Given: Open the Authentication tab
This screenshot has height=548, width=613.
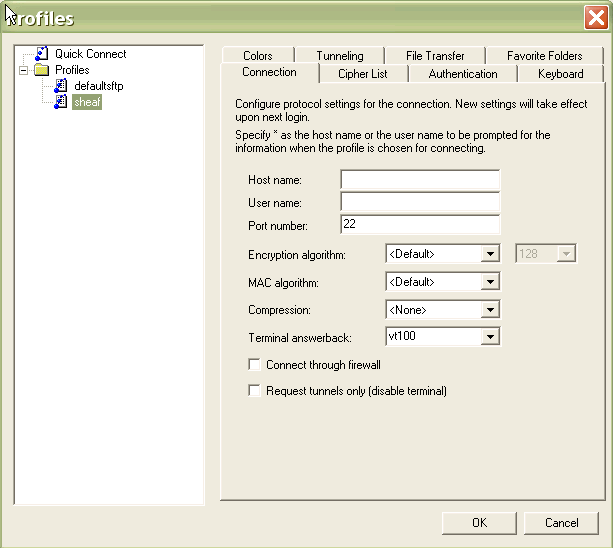Looking at the screenshot, I should (462, 73).
